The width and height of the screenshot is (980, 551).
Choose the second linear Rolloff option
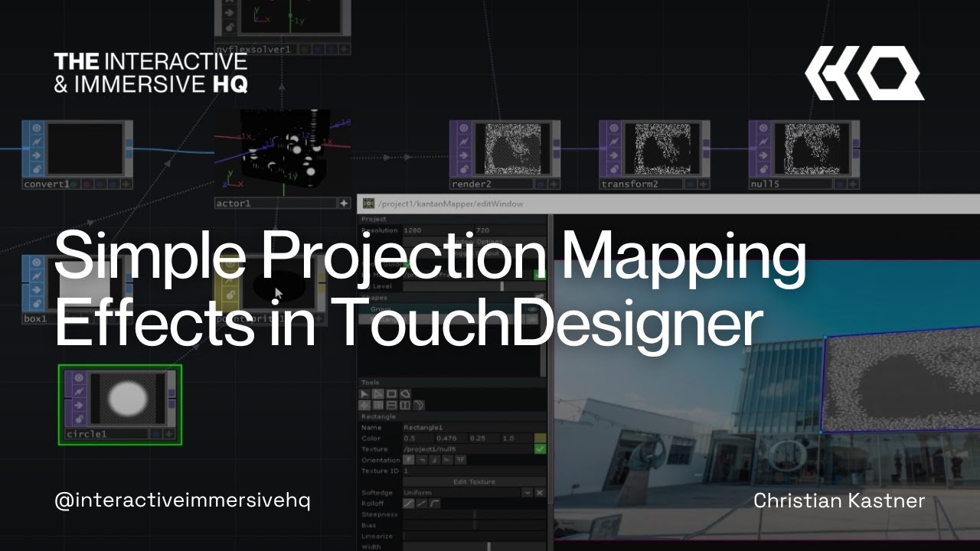click(x=422, y=504)
